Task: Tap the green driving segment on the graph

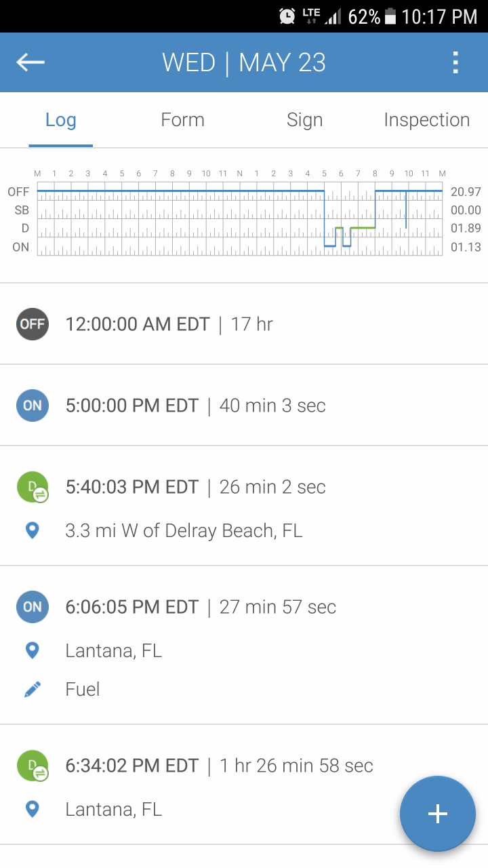Action: click(363, 228)
